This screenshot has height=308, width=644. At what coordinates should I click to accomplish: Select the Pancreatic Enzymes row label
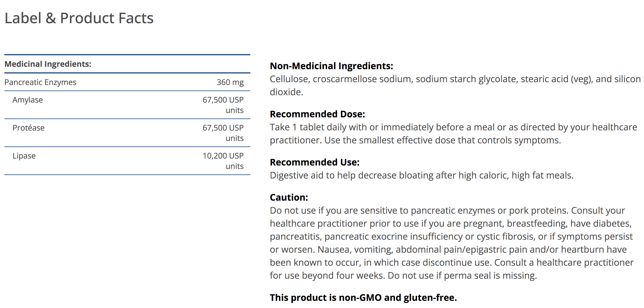(40, 82)
